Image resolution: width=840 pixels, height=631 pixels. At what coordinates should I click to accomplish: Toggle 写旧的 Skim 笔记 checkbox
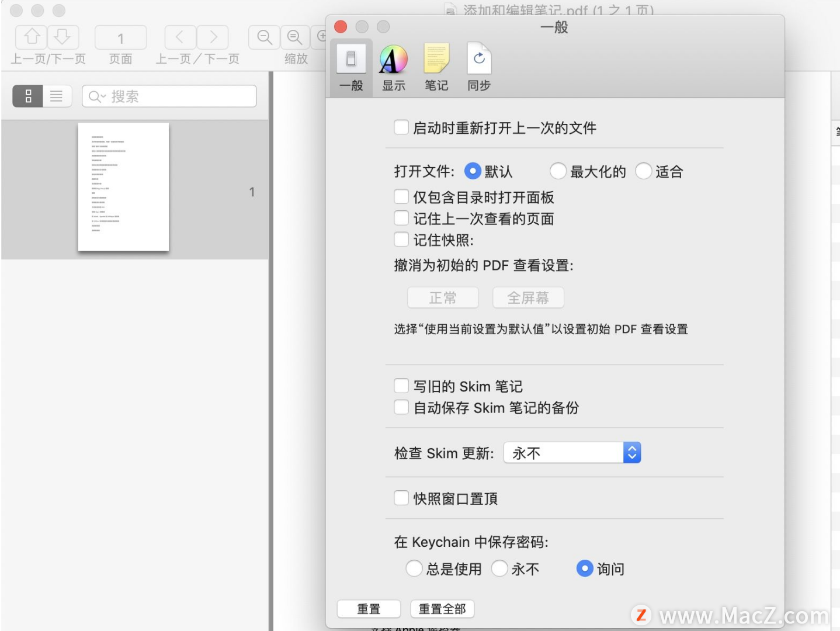point(401,386)
